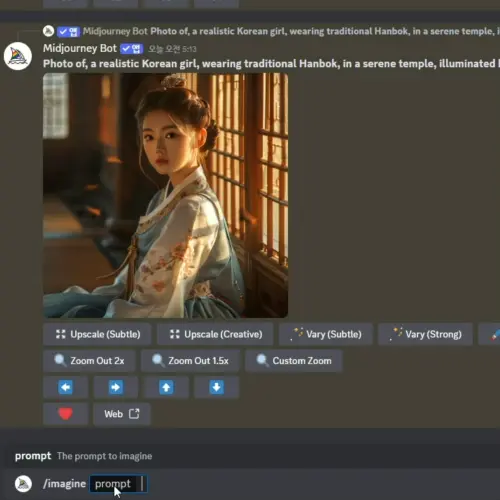
Task: Pan image right with right arrow
Action: point(116,387)
